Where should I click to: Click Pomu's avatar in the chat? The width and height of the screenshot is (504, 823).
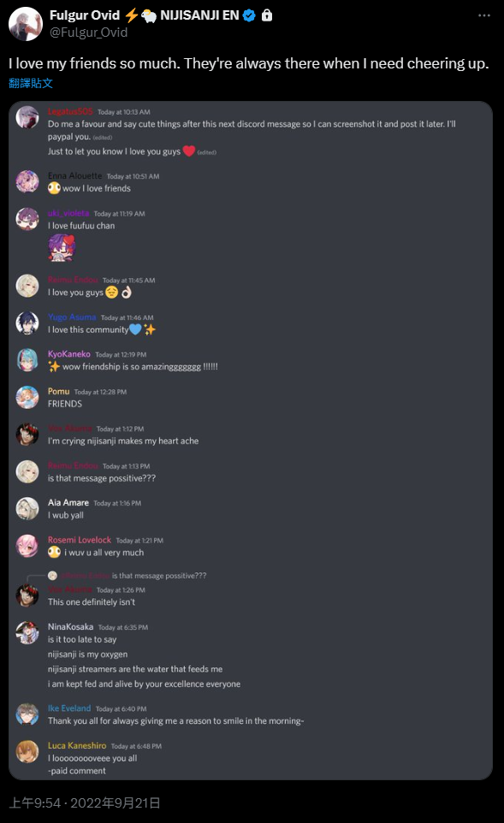pyautogui.click(x=27, y=397)
